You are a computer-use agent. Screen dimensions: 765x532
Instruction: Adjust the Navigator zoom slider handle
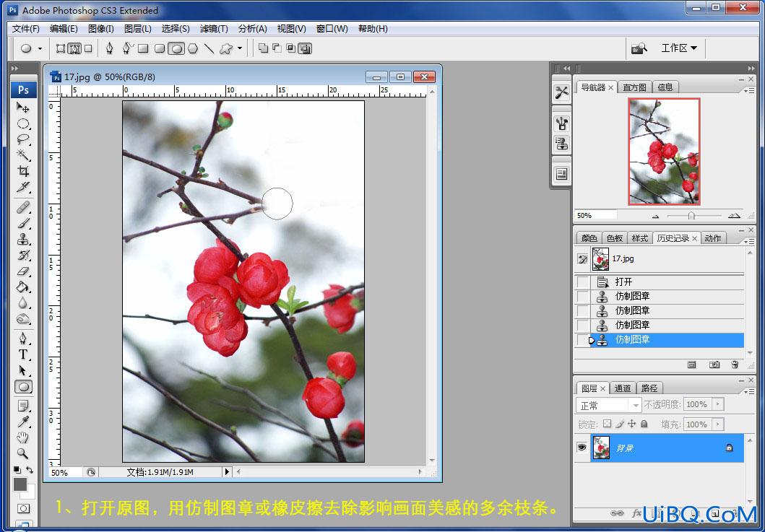coord(691,216)
